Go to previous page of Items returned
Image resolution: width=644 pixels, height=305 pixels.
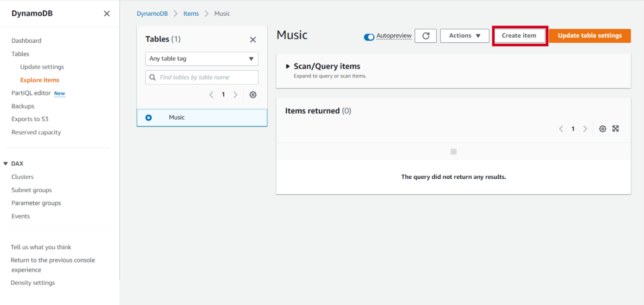click(x=561, y=129)
